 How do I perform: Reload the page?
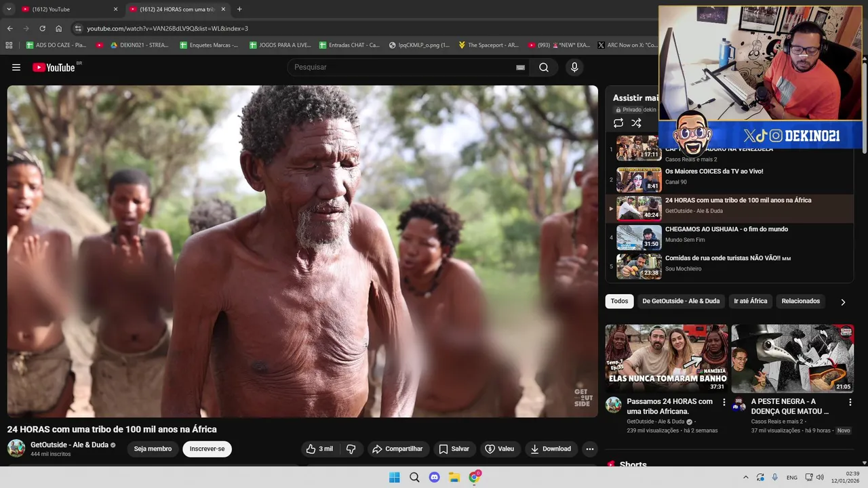(x=42, y=28)
